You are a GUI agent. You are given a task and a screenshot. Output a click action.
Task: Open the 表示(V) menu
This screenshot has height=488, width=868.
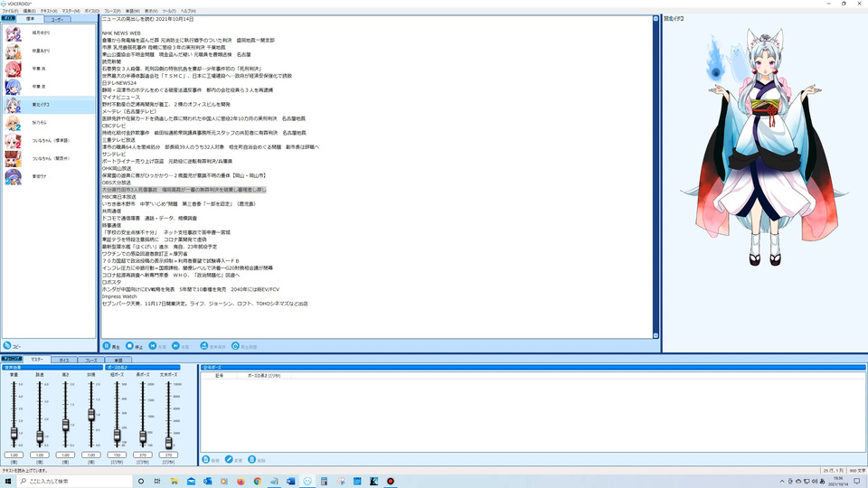tap(151, 11)
